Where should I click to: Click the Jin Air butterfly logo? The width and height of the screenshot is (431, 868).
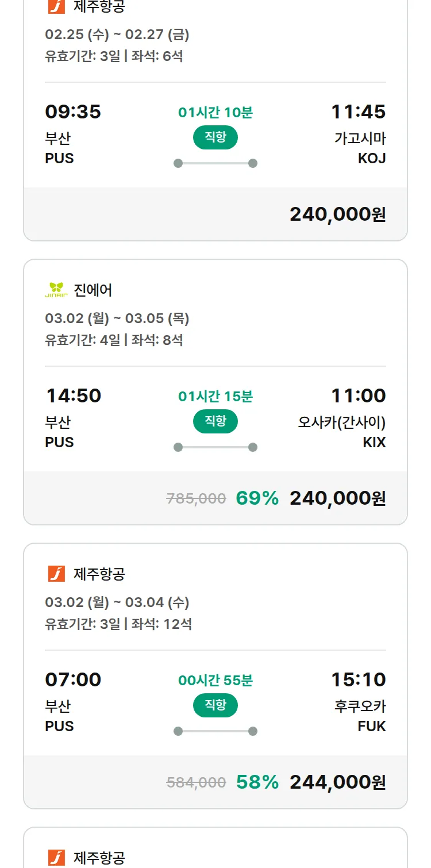tap(56, 290)
